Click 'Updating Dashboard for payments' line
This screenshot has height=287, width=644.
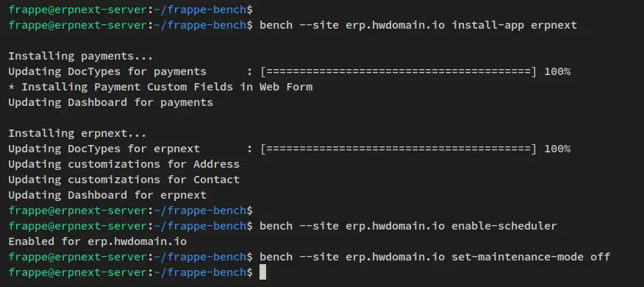point(110,102)
